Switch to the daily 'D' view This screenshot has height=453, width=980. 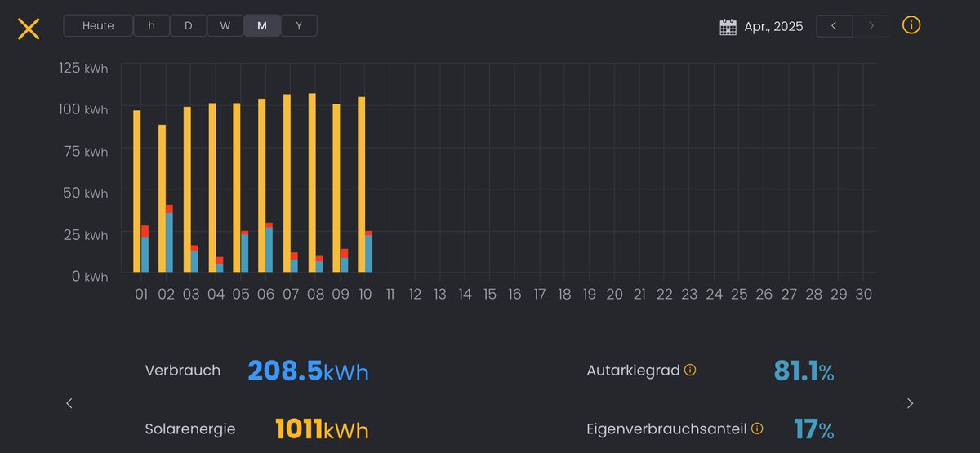coord(189,25)
